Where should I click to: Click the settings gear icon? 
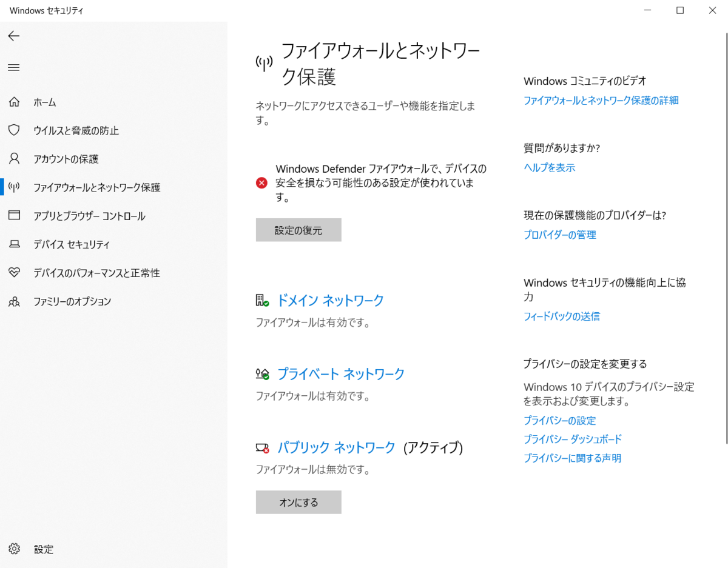[x=14, y=549]
